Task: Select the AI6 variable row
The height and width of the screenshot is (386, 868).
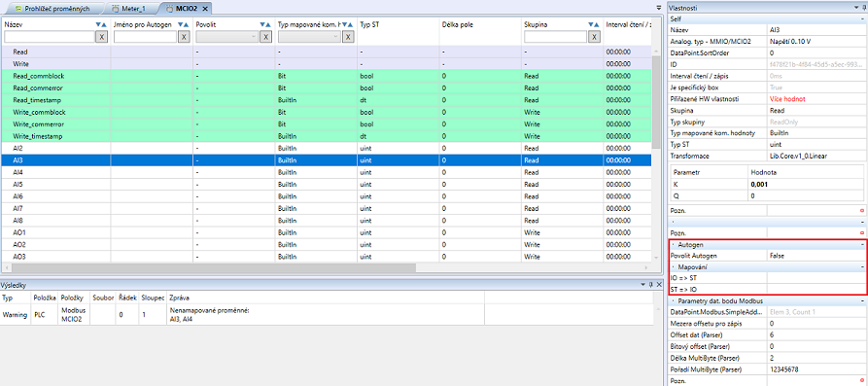Action: (327, 196)
